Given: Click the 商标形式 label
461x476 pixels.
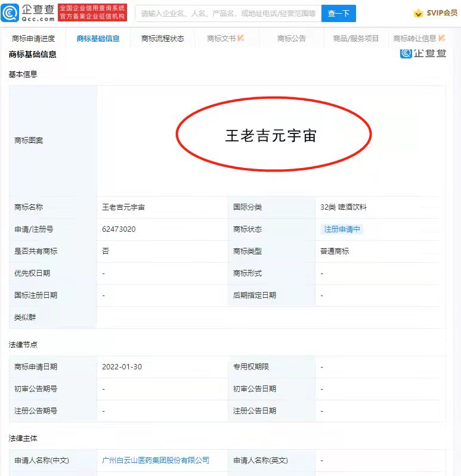Looking at the screenshot, I should (x=247, y=273).
